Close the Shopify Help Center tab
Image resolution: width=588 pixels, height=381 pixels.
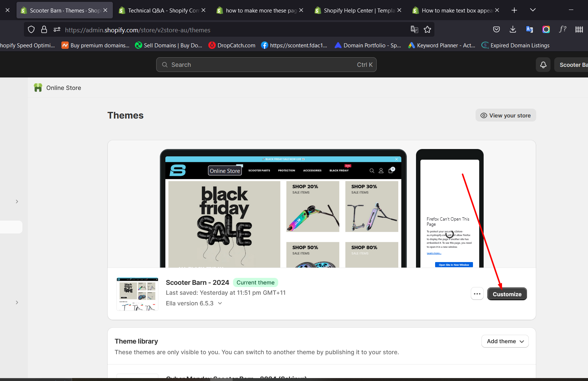click(399, 10)
